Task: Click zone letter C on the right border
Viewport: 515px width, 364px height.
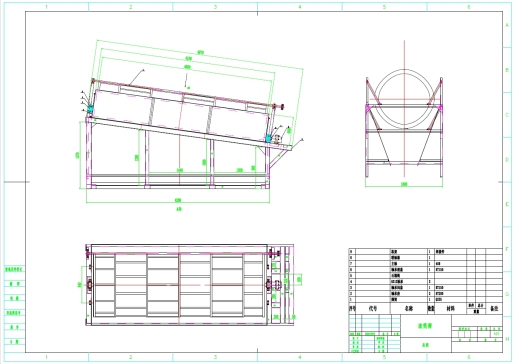Action: (x=507, y=115)
